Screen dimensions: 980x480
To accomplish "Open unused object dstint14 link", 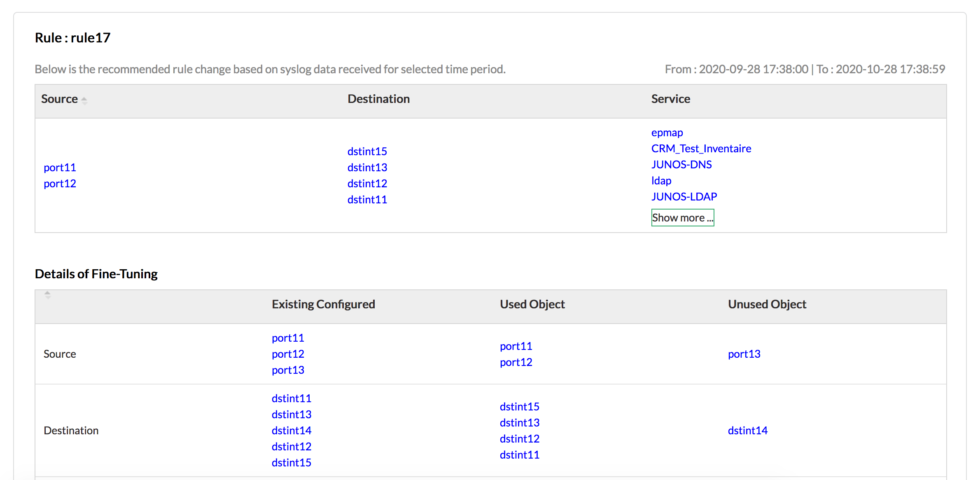I will tap(747, 431).
